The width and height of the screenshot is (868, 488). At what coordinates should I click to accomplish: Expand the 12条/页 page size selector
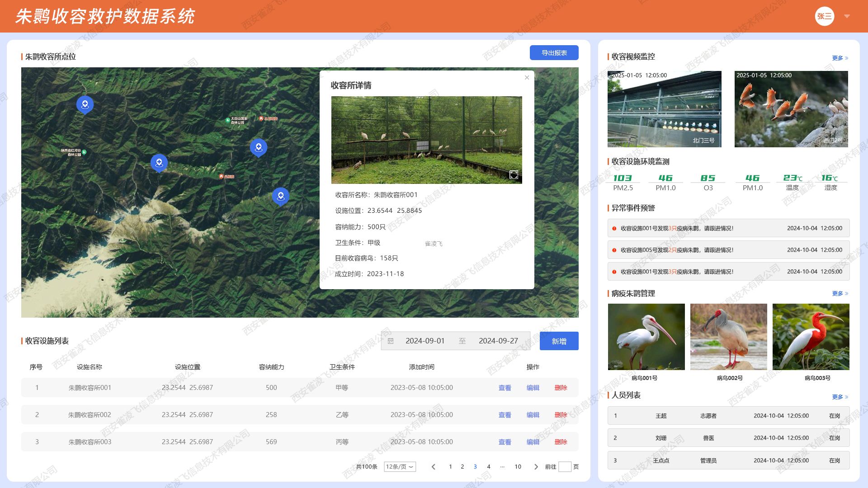point(400,467)
